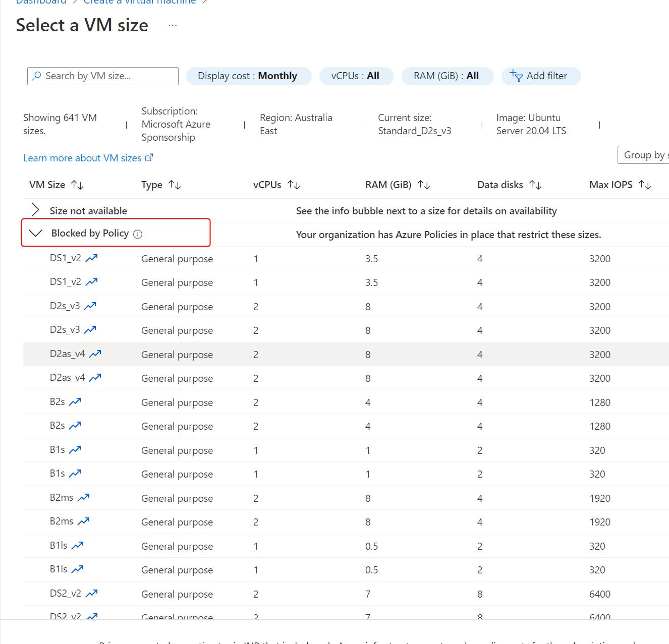
Task: Click the sort arrows next to RAM (GiB)
Action: coord(424,185)
